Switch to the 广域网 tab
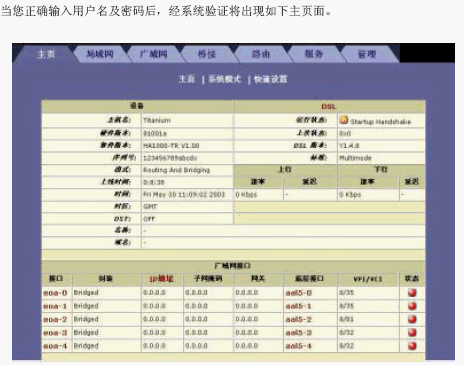 [x=153, y=54]
